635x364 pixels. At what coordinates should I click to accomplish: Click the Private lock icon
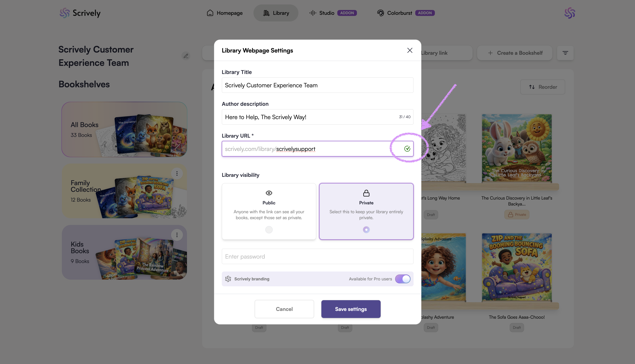click(x=366, y=193)
